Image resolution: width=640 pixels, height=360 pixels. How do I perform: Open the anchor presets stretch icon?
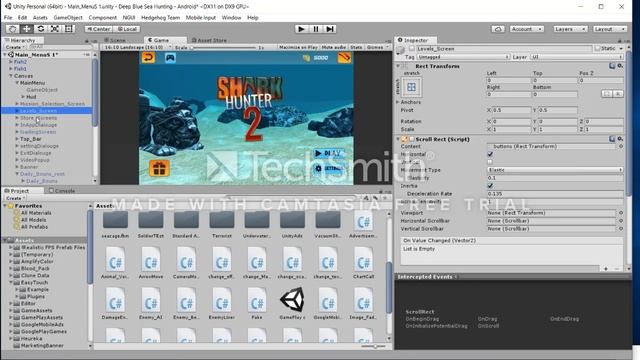click(411, 87)
